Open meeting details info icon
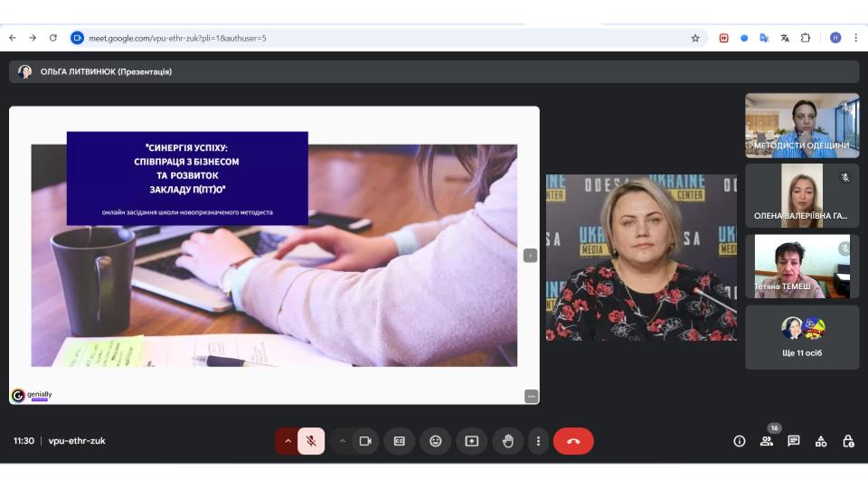This screenshot has width=868, height=488. (x=740, y=441)
